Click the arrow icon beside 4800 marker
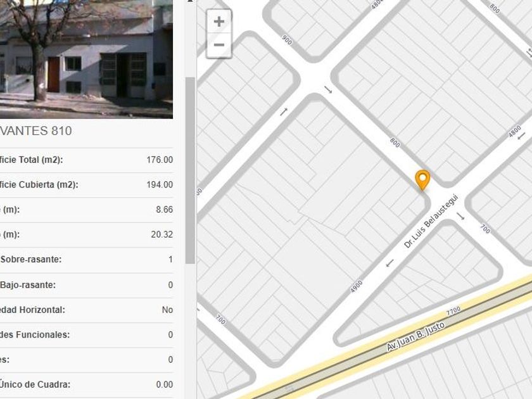The height and width of the screenshot is (399, 532). [521, 136]
